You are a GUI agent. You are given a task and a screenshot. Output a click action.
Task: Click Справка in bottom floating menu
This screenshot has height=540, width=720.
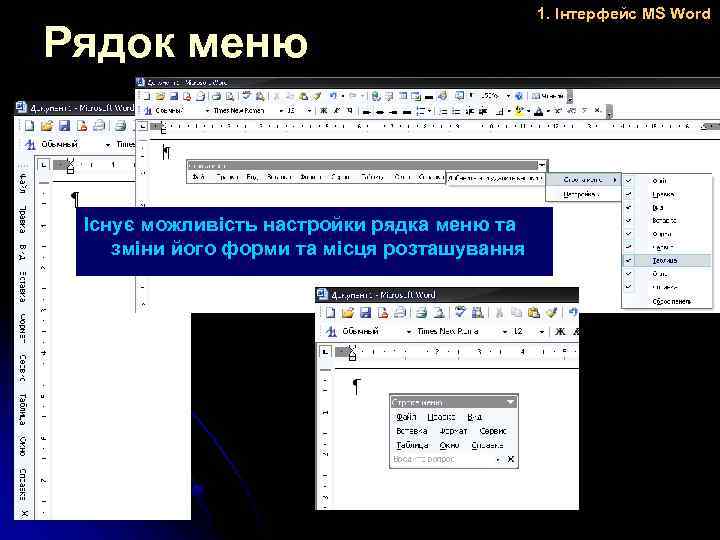pos(487,445)
